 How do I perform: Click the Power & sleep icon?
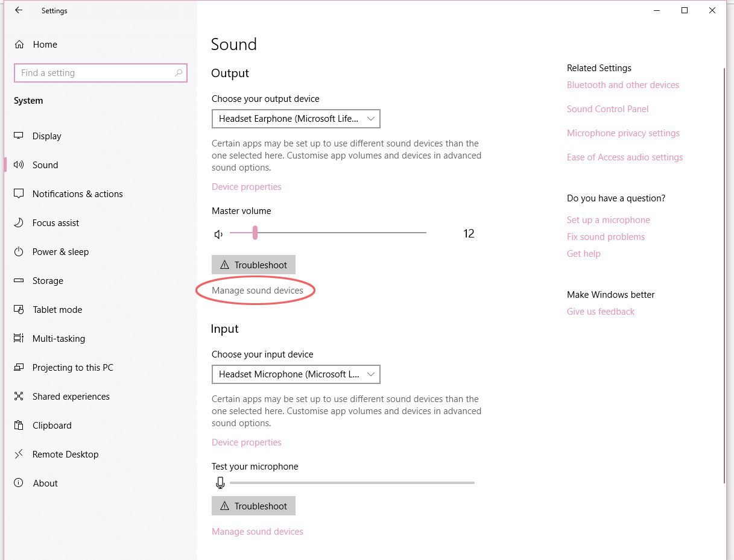point(19,252)
